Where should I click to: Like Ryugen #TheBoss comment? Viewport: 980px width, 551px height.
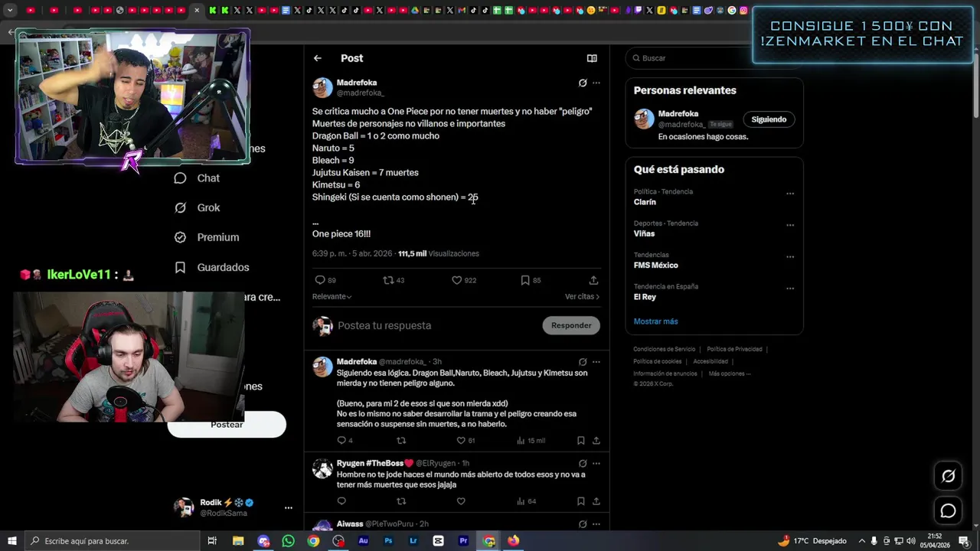click(x=461, y=501)
